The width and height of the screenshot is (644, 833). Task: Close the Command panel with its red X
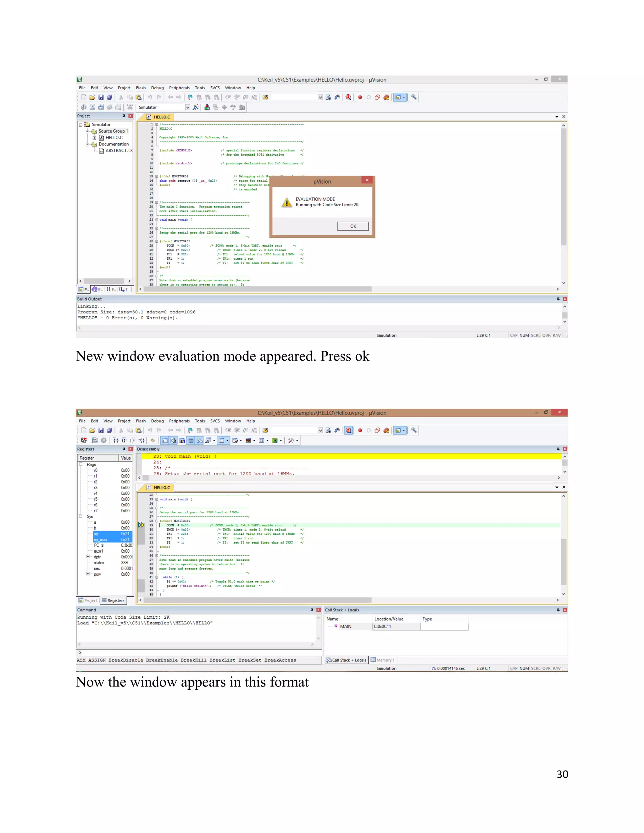[318, 610]
